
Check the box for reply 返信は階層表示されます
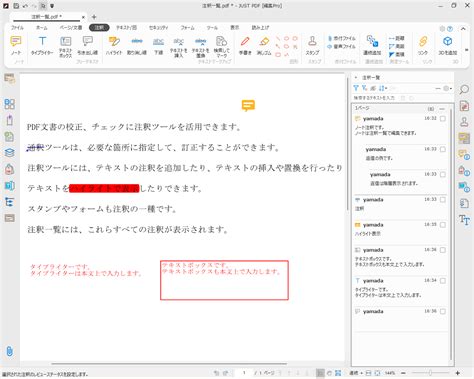443,174
